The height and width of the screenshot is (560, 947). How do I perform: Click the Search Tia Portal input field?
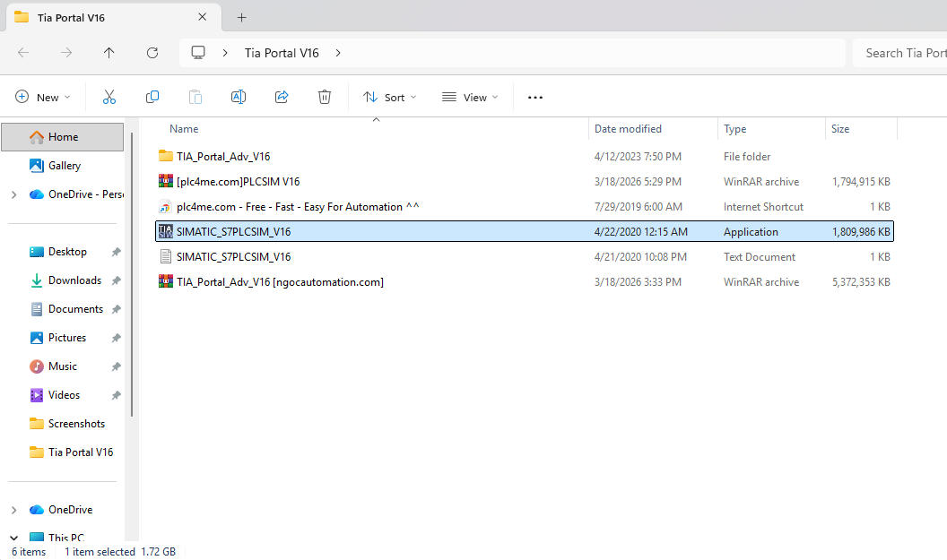pyautogui.click(x=899, y=53)
